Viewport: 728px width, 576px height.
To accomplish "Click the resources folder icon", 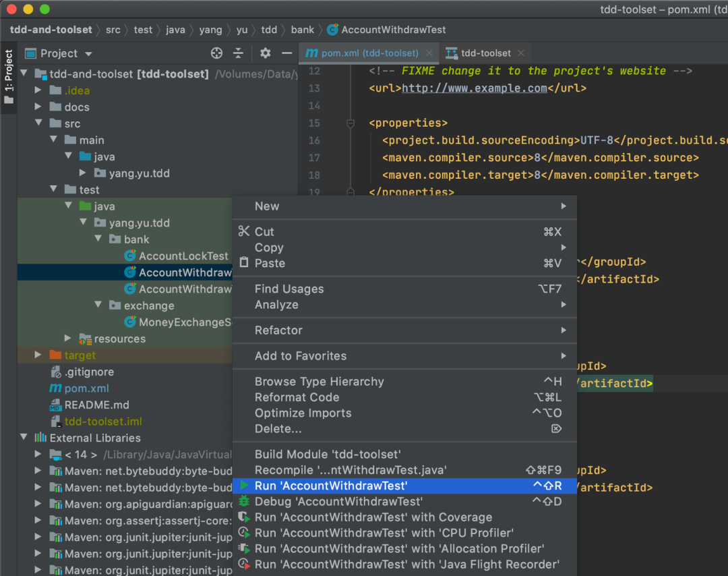I will (x=85, y=339).
